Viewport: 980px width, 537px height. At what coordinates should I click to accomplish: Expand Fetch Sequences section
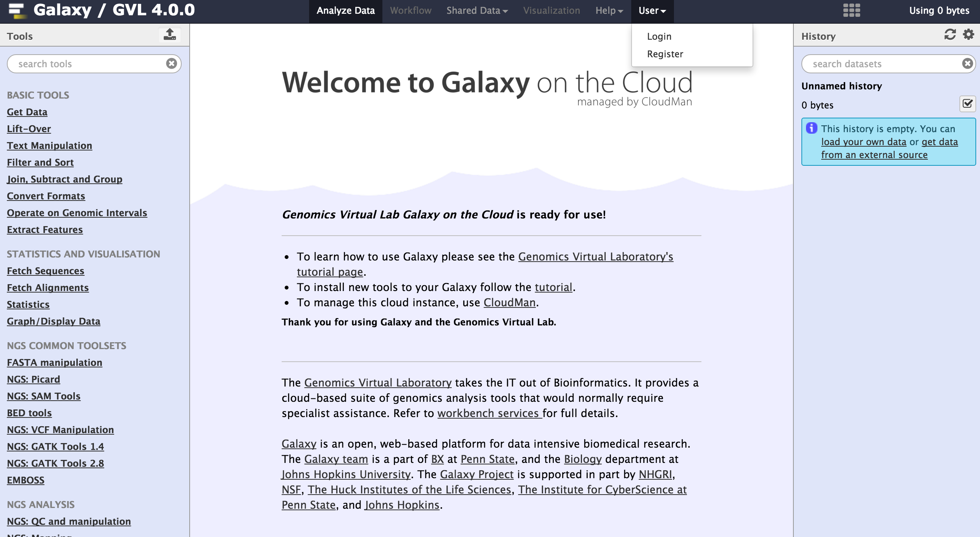click(46, 271)
